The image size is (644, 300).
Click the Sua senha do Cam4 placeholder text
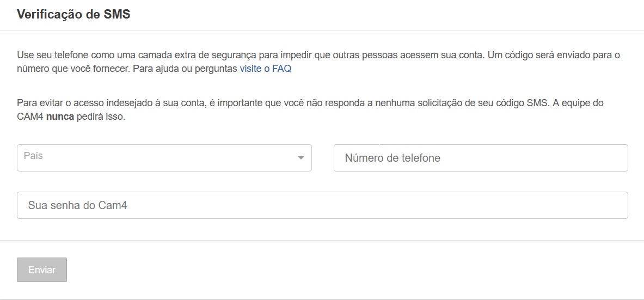coord(77,206)
